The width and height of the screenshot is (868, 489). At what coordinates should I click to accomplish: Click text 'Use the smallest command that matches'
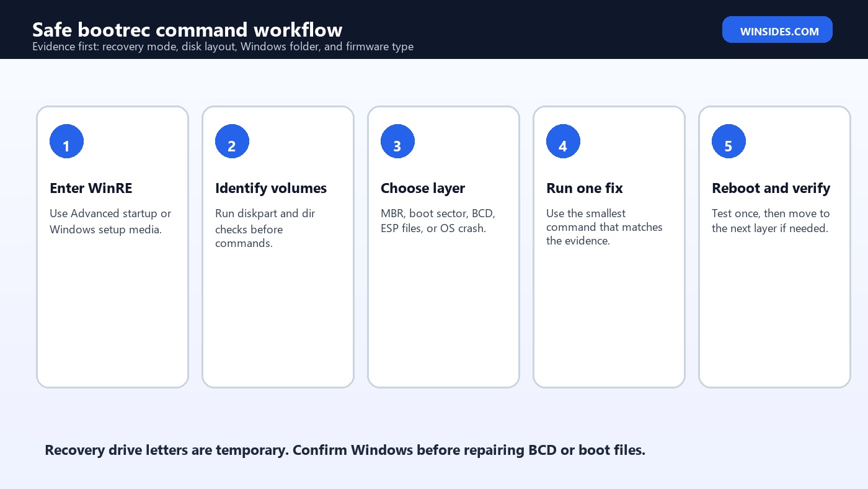pos(604,220)
